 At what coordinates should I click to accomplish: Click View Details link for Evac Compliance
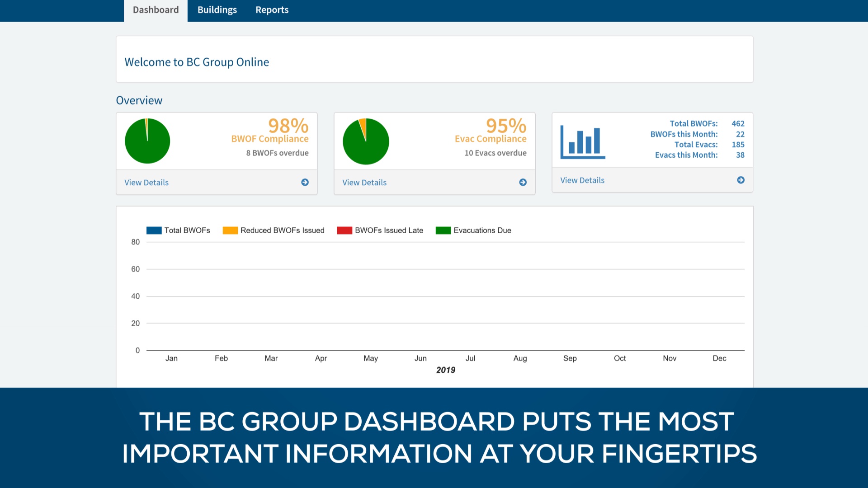(364, 183)
